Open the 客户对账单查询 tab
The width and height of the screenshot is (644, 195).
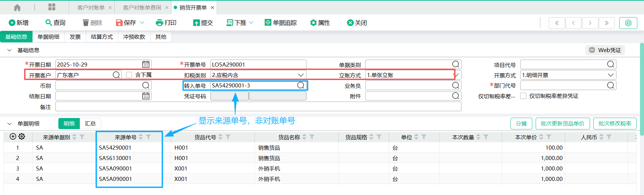pos(142,7)
